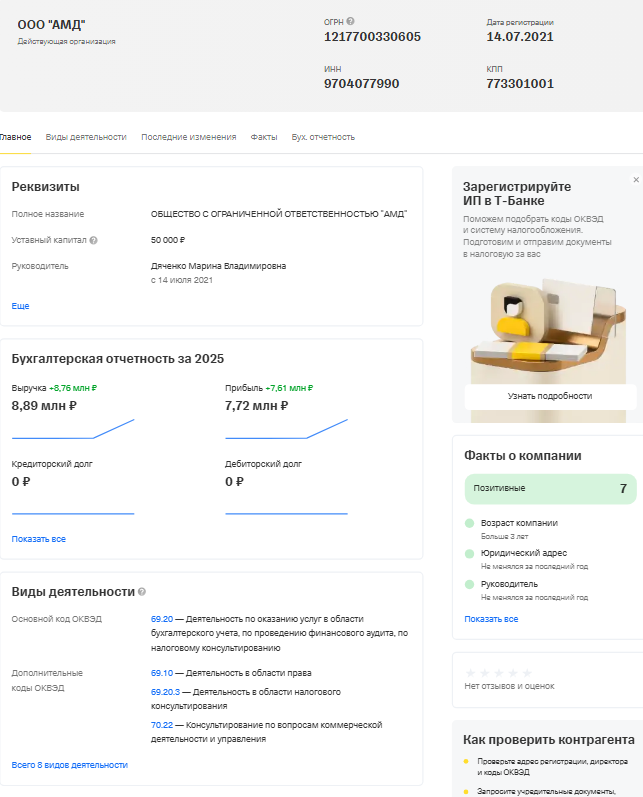Click the empty rating stars
The height and width of the screenshot is (797, 643).
pyautogui.click(x=499, y=672)
